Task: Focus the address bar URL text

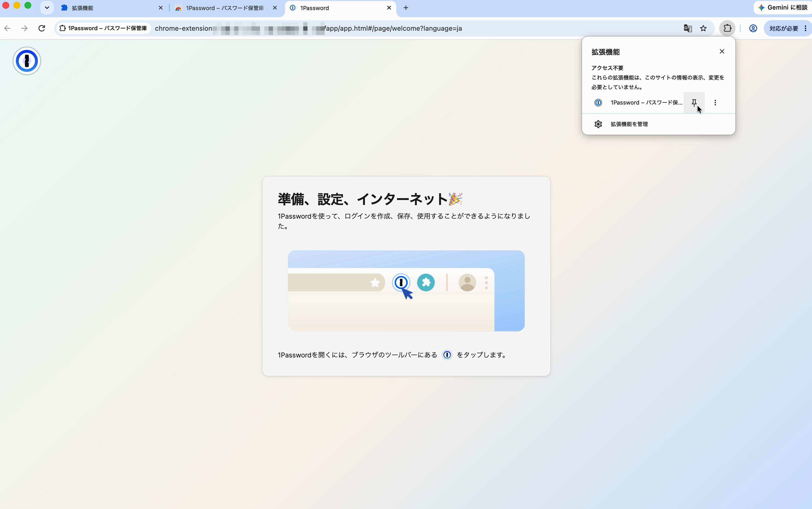Action: [308, 28]
